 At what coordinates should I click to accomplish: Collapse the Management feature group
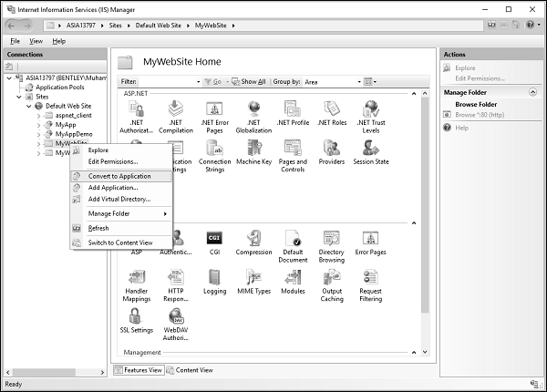[414, 353]
